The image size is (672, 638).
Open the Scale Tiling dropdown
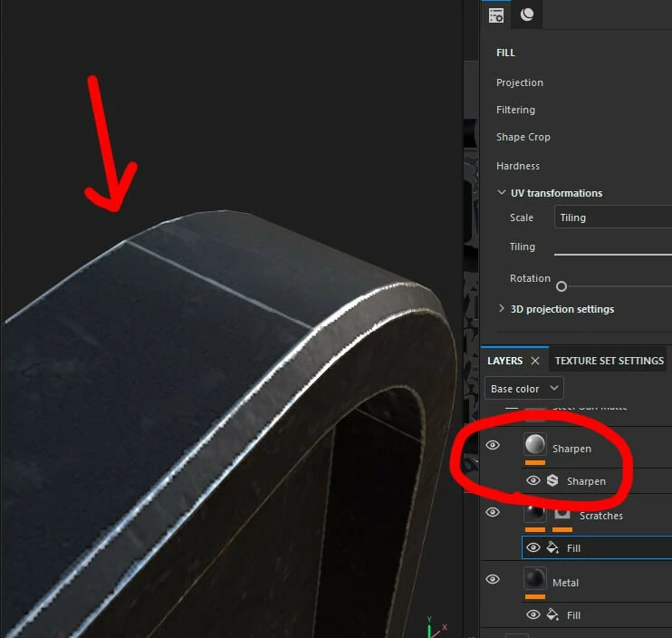coord(613,217)
